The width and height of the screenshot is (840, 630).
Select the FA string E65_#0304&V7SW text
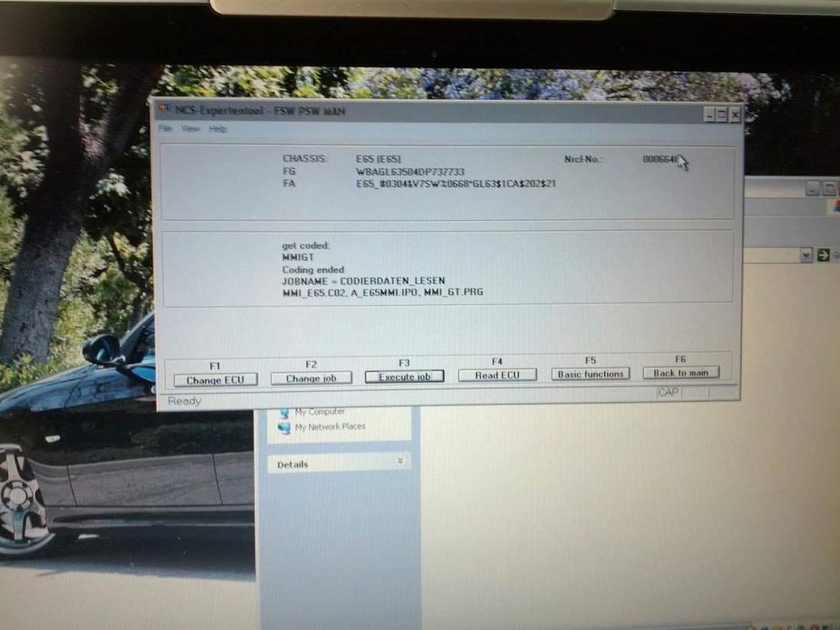click(x=456, y=183)
